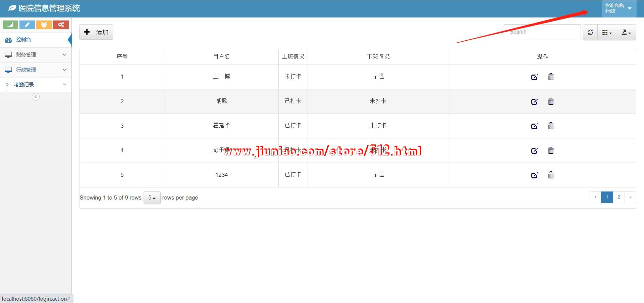
Task: Edit the row for user 1234
Action: tap(534, 175)
